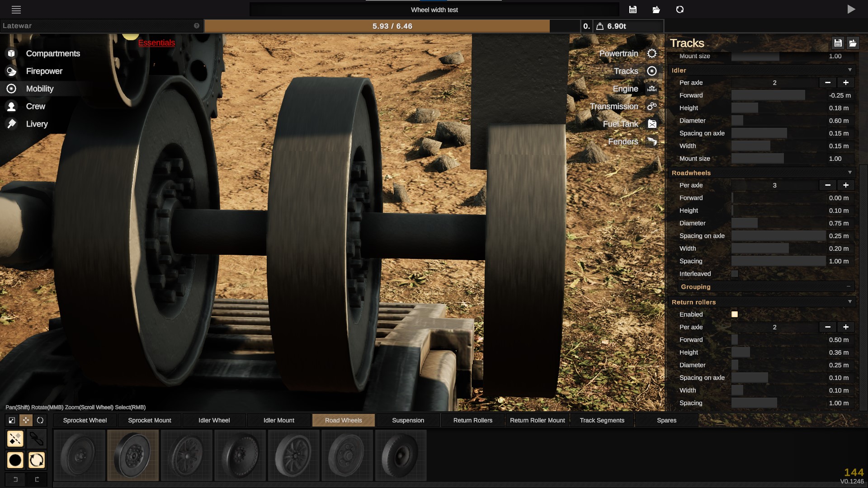Select the last road wheel thumbnail

[x=401, y=455]
